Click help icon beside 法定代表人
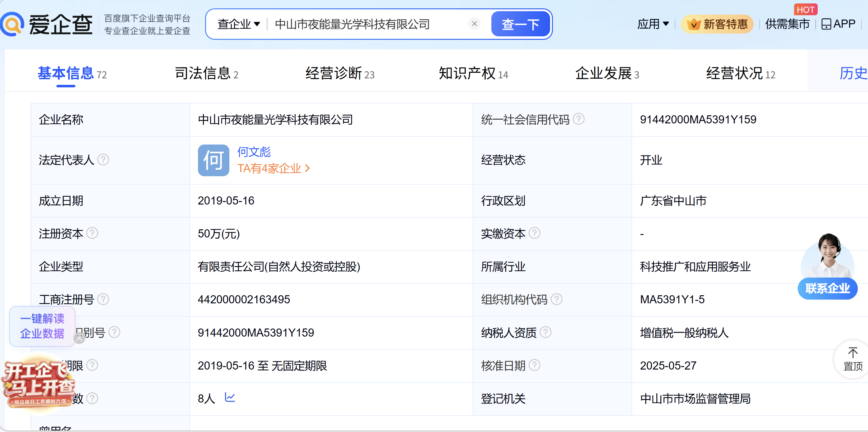Screen dimensions: 868x432 (x=103, y=159)
